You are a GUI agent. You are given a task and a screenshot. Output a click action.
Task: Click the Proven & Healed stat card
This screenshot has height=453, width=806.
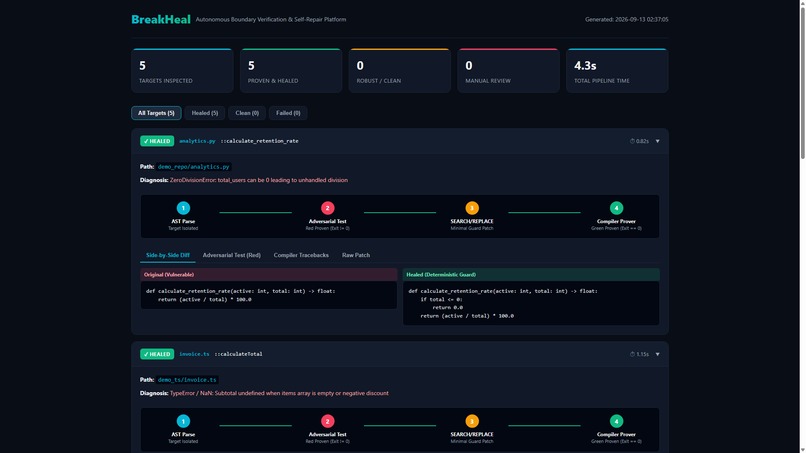(291, 70)
